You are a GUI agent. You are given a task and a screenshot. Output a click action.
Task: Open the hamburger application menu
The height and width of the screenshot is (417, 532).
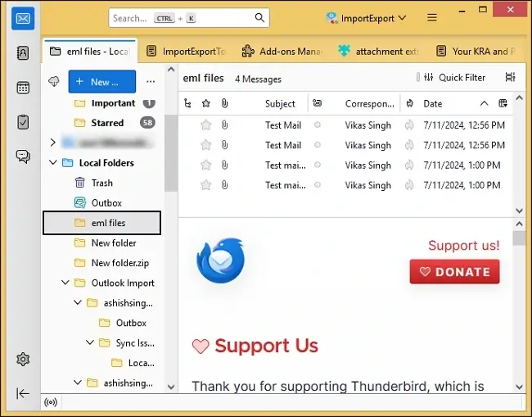(432, 18)
